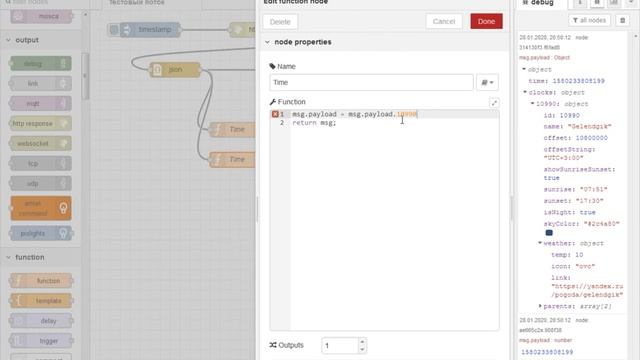Select the mosca node in palette
The height and width of the screenshot is (360, 640).
(40, 16)
